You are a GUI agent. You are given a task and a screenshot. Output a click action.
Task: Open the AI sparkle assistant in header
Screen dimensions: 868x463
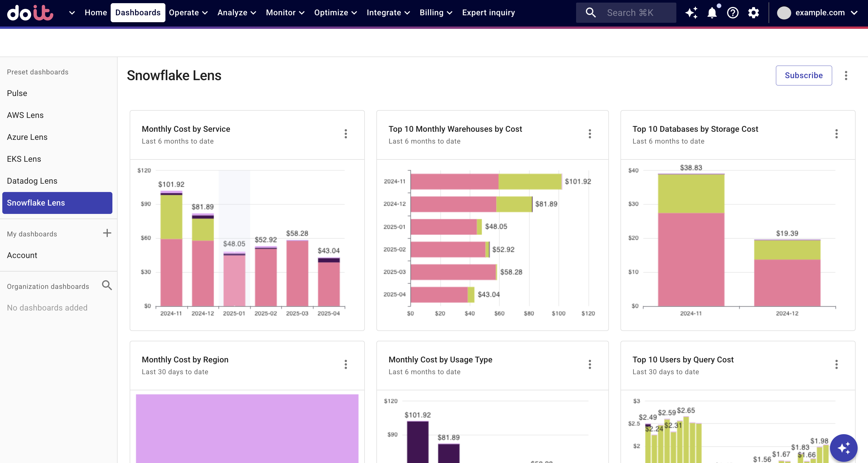(x=691, y=13)
